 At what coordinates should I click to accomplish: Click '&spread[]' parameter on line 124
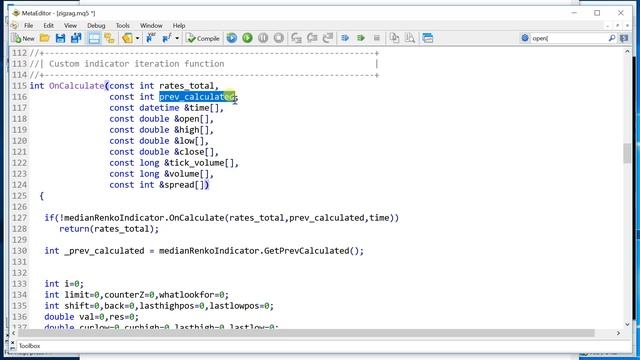tap(182, 185)
